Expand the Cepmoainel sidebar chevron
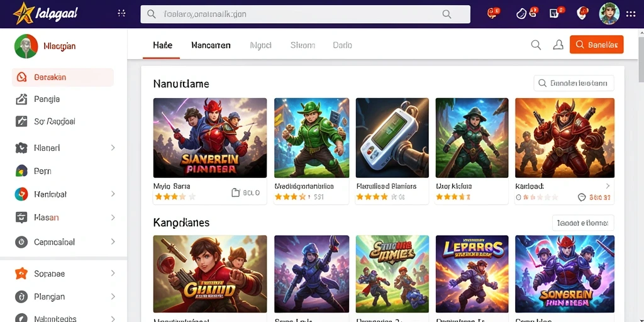The height and width of the screenshot is (322, 644). click(113, 242)
